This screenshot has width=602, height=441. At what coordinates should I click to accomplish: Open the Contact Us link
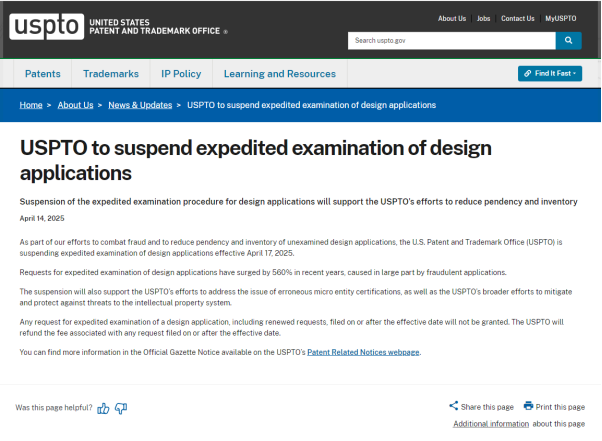[x=518, y=18]
